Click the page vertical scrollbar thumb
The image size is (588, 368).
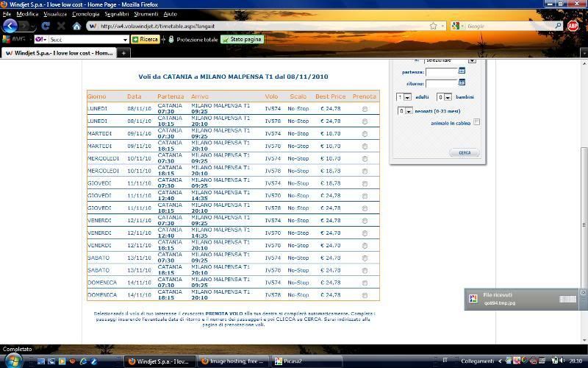[x=584, y=225]
